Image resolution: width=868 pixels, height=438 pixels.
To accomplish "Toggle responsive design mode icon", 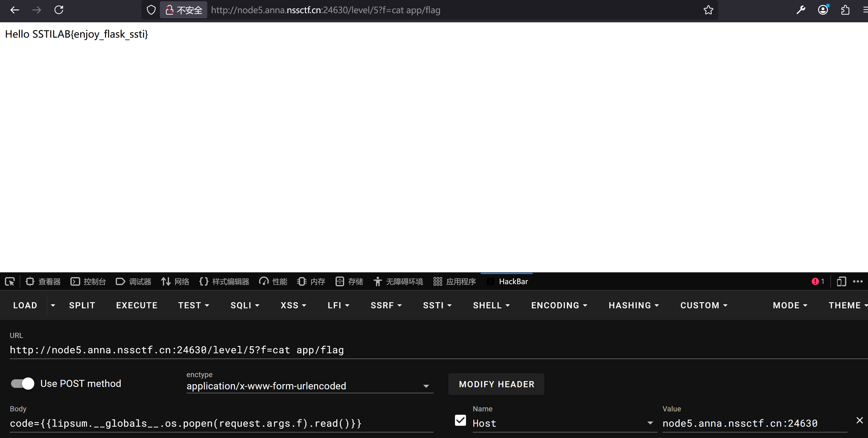I will coord(841,281).
